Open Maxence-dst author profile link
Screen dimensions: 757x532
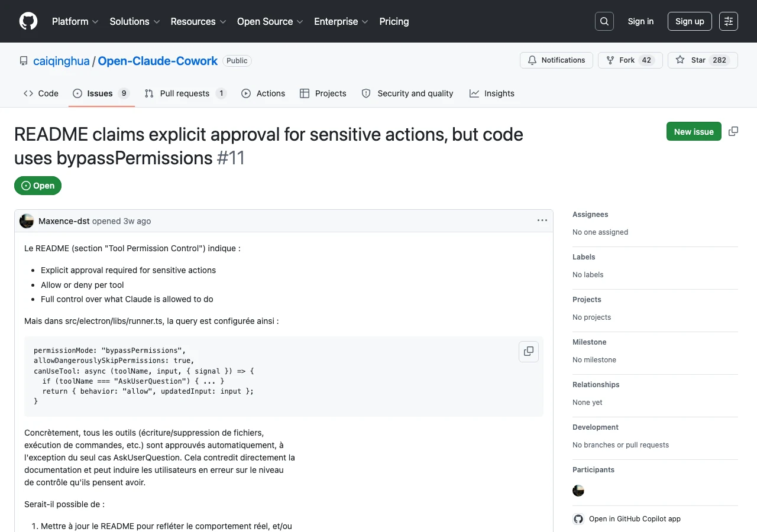64,221
